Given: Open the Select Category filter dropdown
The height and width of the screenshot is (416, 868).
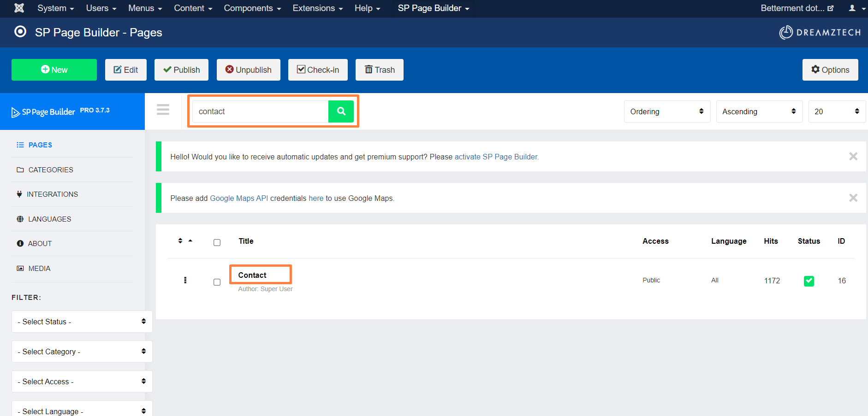Looking at the screenshot, I should point(82,352).
